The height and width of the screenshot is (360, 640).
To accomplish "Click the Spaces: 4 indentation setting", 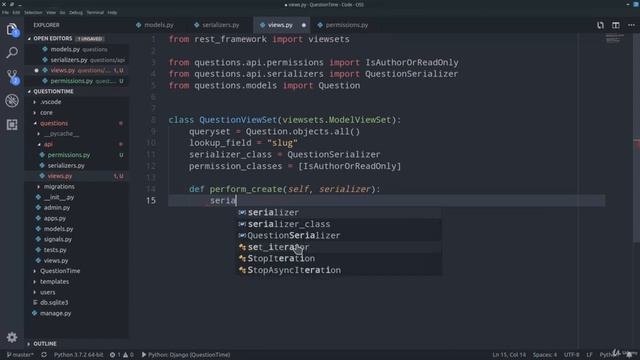I will (544, 355).
